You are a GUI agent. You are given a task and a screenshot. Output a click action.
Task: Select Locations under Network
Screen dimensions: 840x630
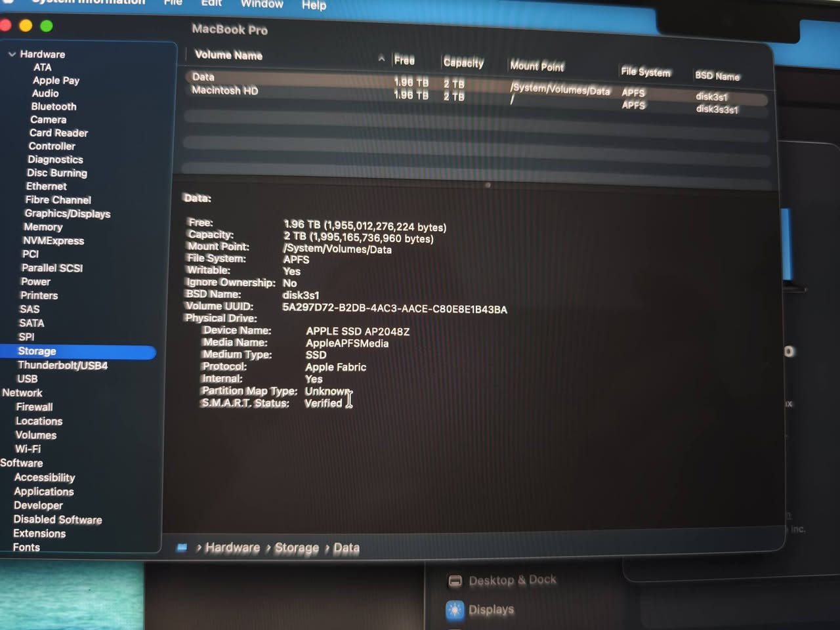(x=39, y=421)
